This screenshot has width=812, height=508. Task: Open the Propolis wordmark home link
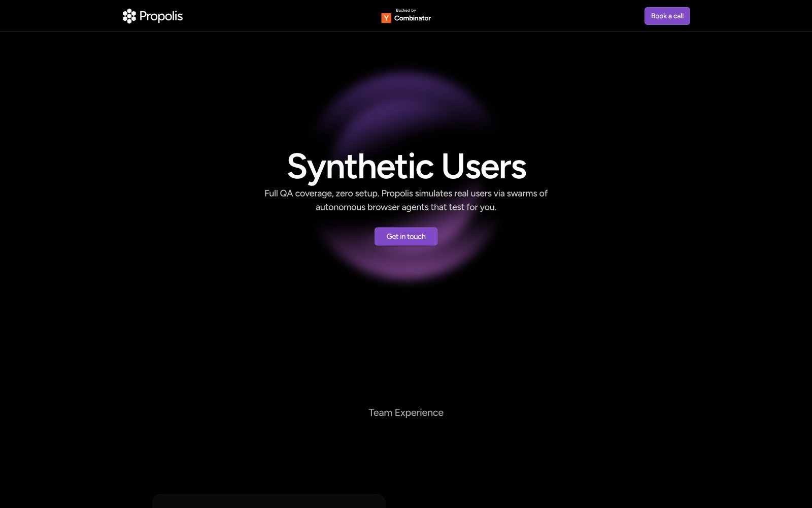tap(161, 16)
